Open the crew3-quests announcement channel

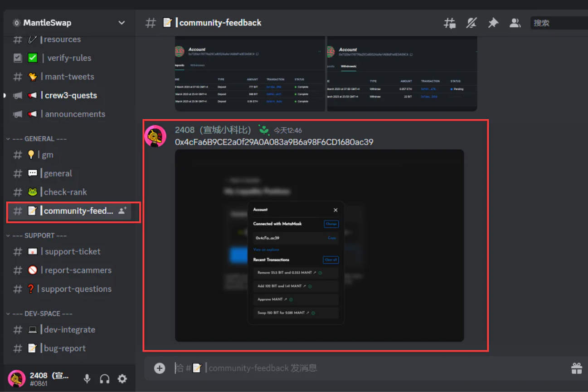point(69,95)
